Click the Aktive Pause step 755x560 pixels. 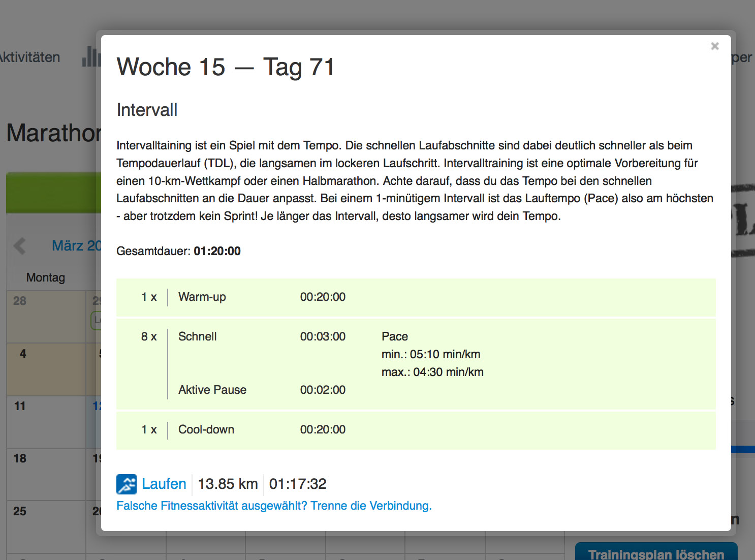[x=212, y=390]
